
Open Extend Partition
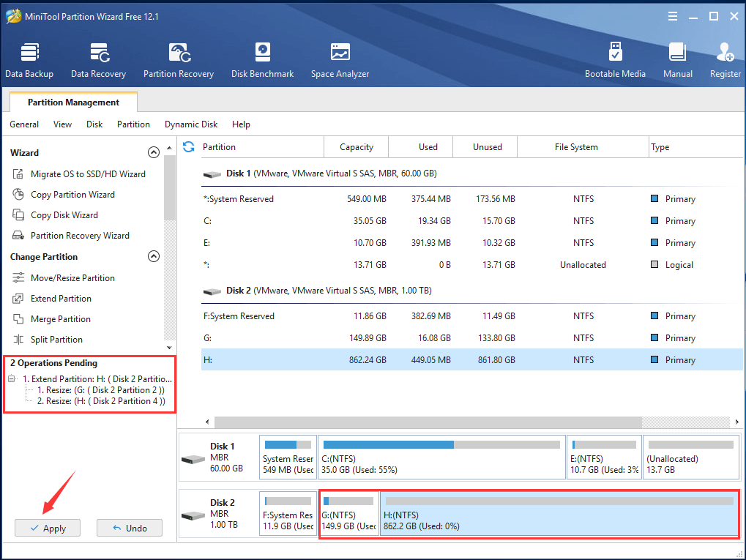(x=61, y=299)
